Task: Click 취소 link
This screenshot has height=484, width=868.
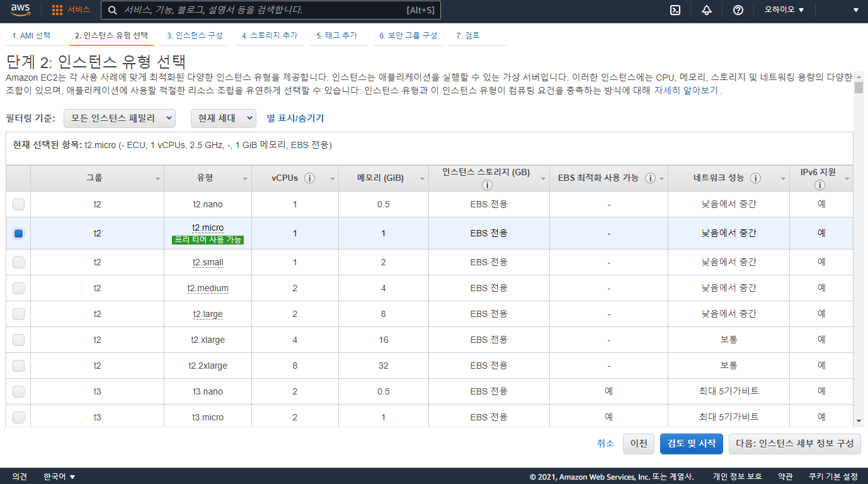Action: click(605, 444)
